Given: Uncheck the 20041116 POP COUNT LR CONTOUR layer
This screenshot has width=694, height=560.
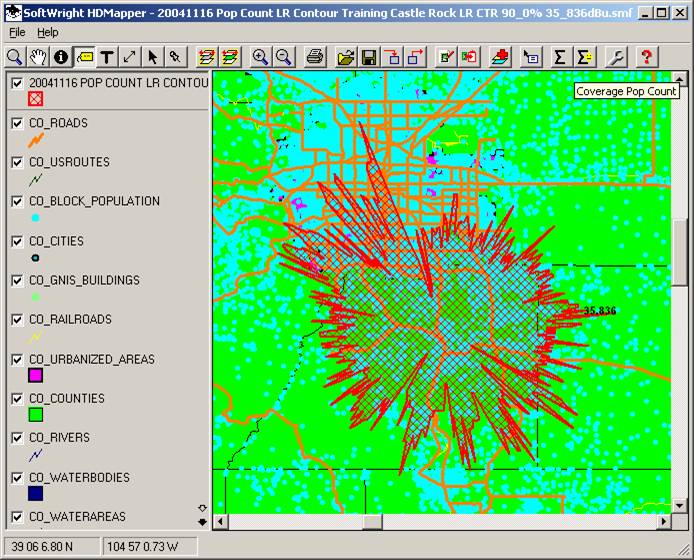Looking at the screenshot, I should tap(17, 83).
